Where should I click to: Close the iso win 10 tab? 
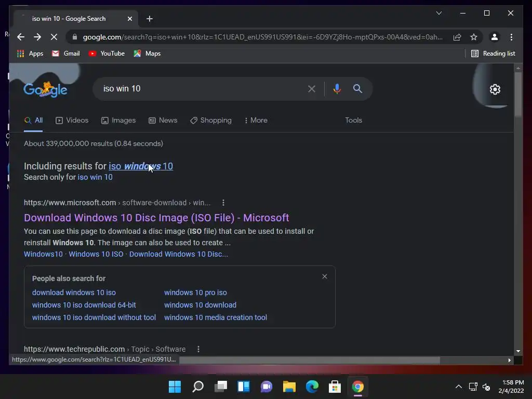129,19
